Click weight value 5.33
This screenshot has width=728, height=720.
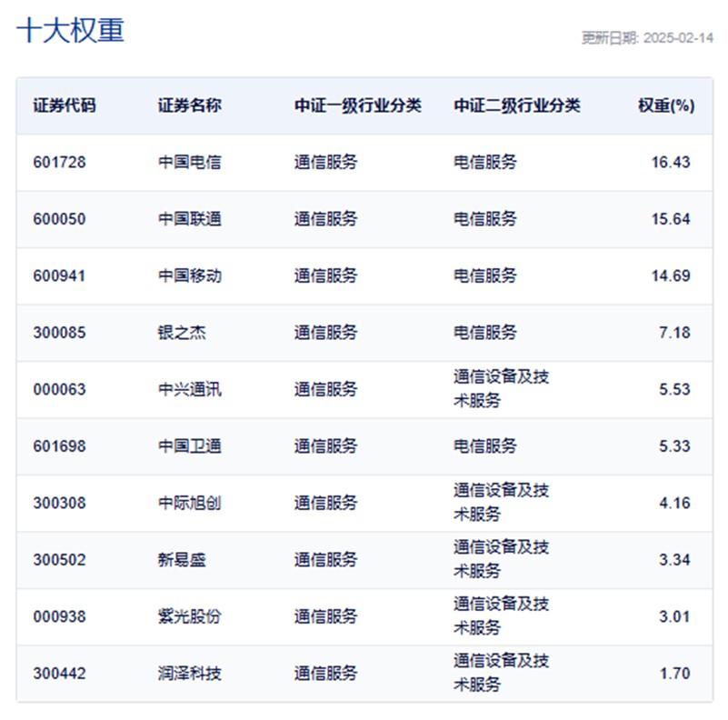[674, 446]
